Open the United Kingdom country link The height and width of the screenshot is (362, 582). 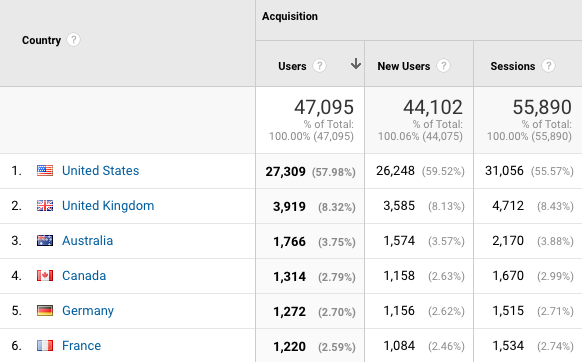[108, 205]
